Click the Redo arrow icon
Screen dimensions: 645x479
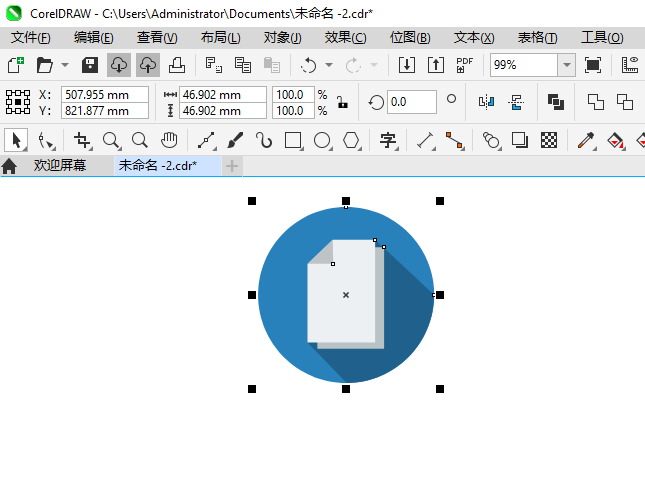point(353,65)
